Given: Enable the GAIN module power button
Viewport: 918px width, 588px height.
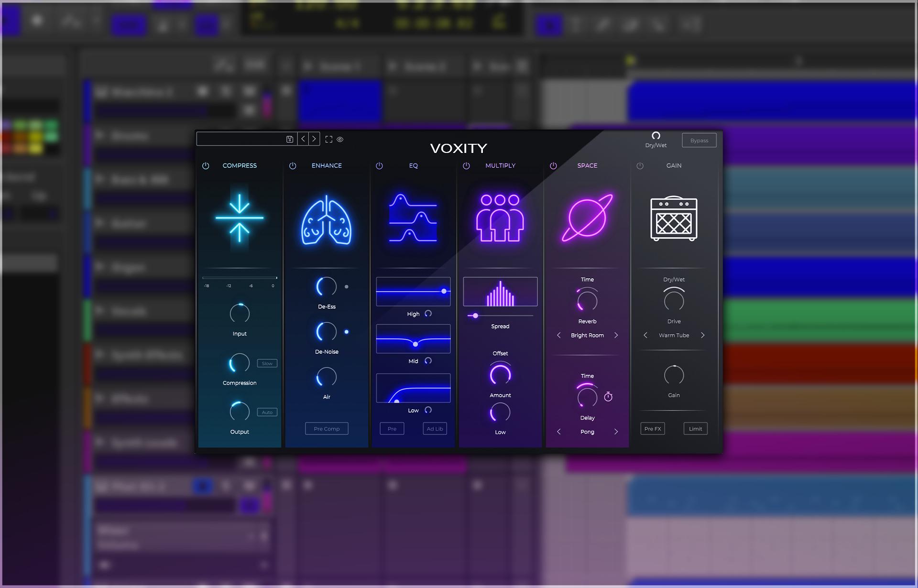Looking at the screenshot, I should point(640,166).
